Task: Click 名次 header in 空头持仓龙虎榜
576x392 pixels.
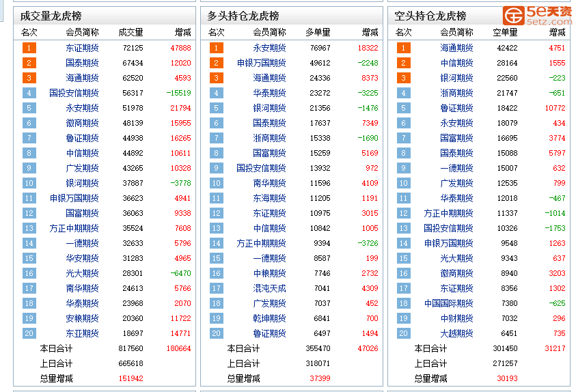Action: [x=403, y=33]
